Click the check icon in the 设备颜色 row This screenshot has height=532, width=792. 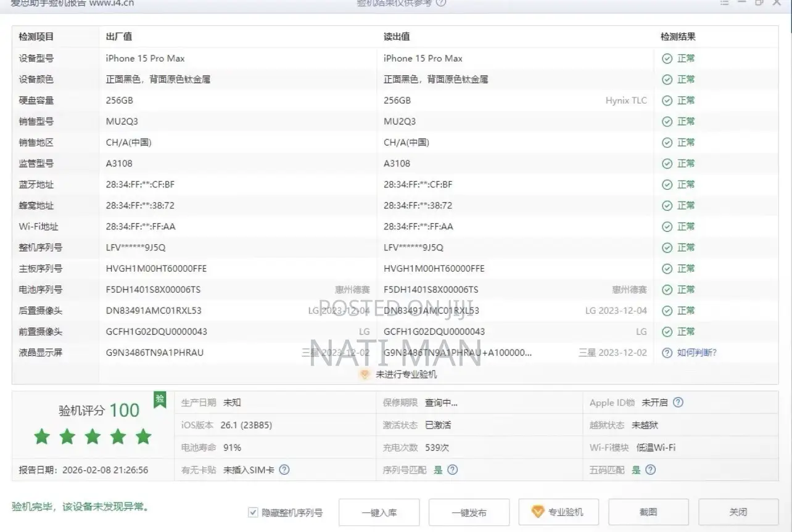(667, 80)
